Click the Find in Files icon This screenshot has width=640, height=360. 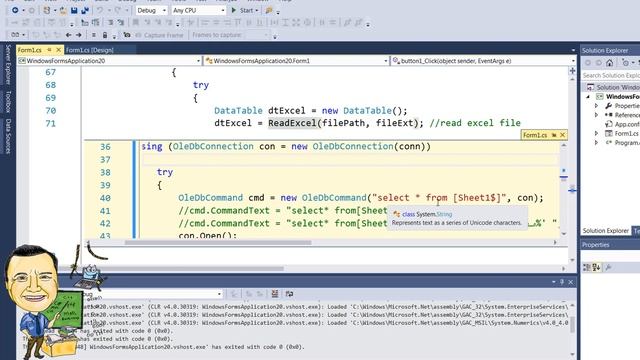coord(269,10)
